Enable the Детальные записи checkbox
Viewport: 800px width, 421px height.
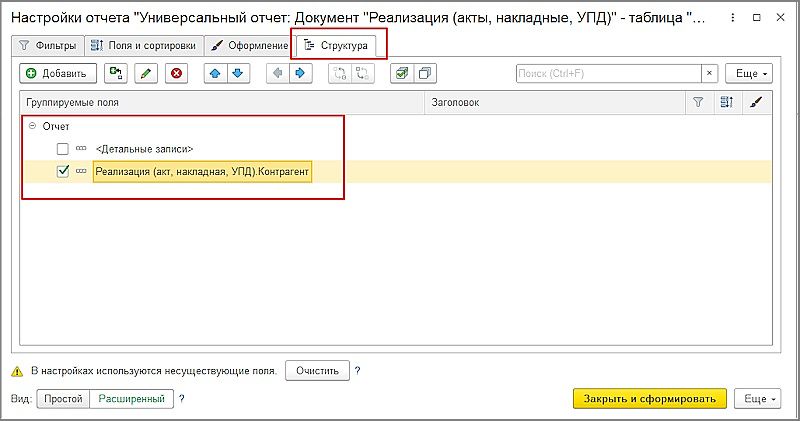tap(63, 149)
